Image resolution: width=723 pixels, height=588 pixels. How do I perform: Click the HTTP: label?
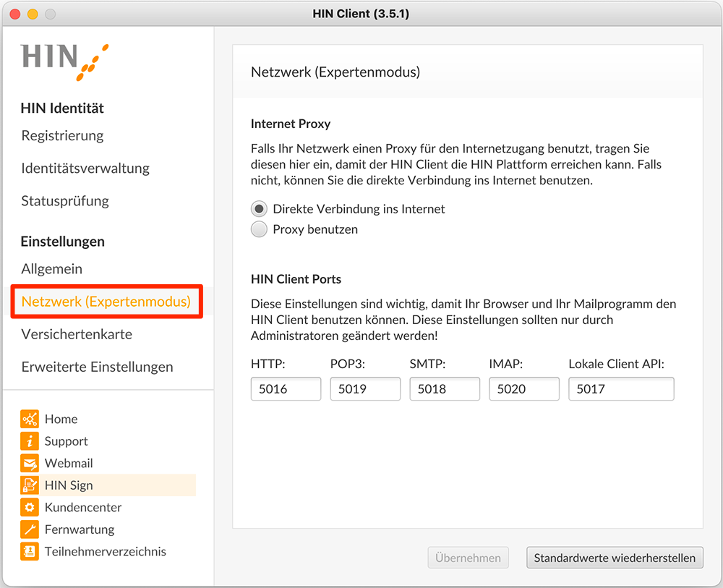click(x=268, y=364)
